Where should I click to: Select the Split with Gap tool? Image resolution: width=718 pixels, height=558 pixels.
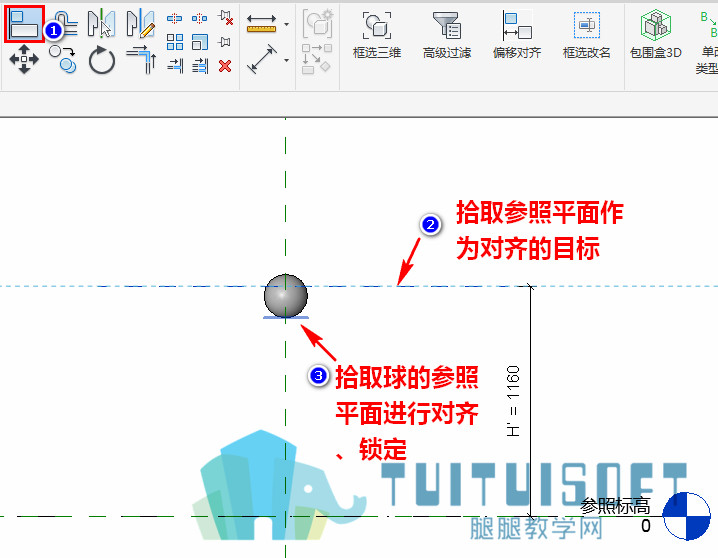(200, 18)
